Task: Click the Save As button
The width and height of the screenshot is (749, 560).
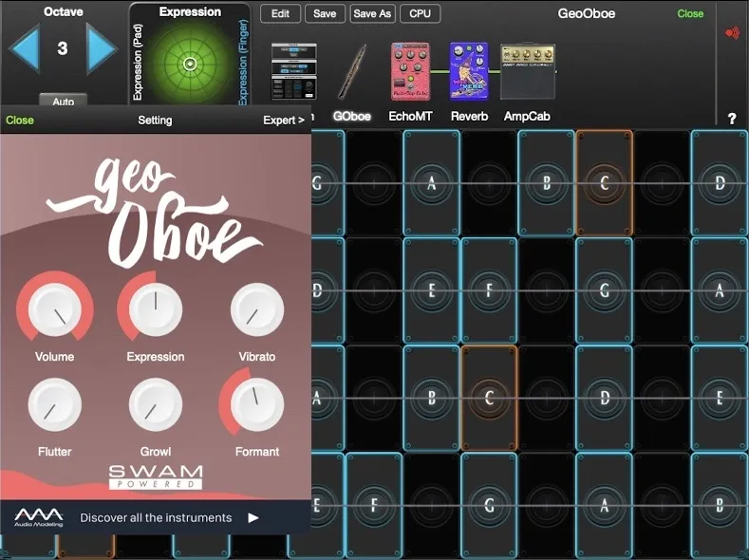Action: pyautogui.click(x=372, y=14)
